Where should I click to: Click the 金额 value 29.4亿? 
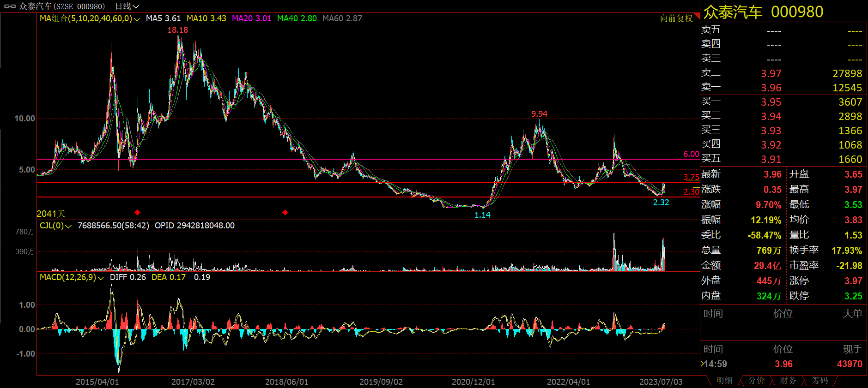767,266
